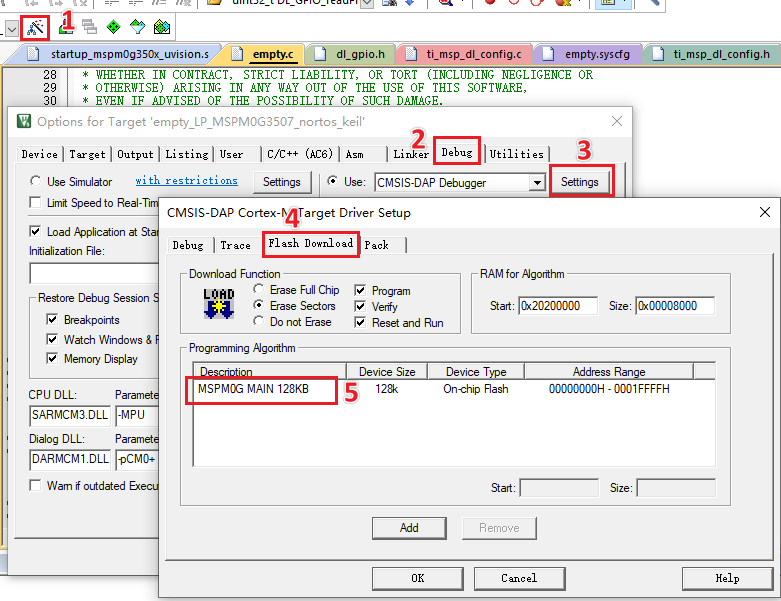Expand the function list dropdown in toolbar
Screen dimensions: 781x601
click(x=367, y=3)
